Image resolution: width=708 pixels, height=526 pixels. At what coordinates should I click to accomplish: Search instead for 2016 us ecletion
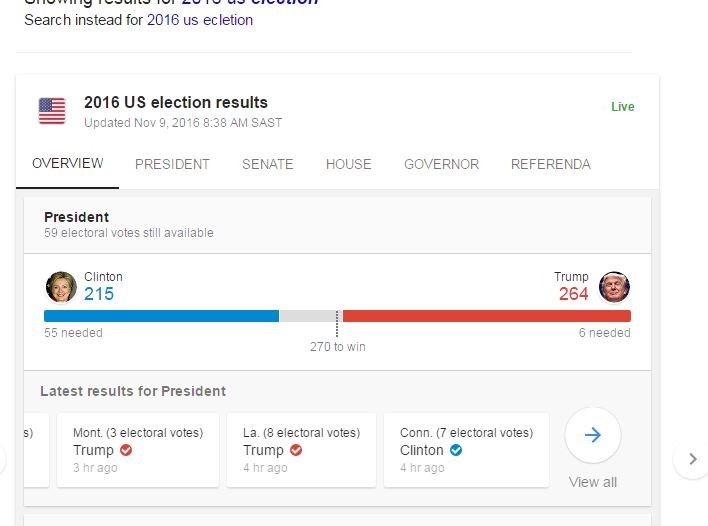click(x=200, y=20)
